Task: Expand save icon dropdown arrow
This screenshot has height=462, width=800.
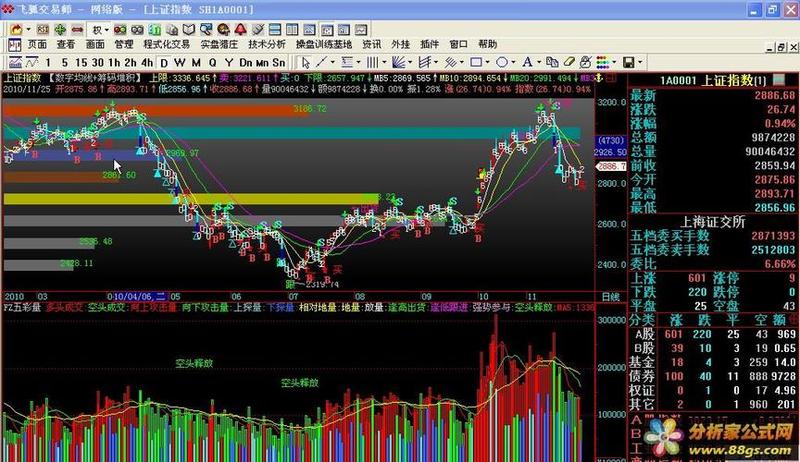Action: (640, 62)
